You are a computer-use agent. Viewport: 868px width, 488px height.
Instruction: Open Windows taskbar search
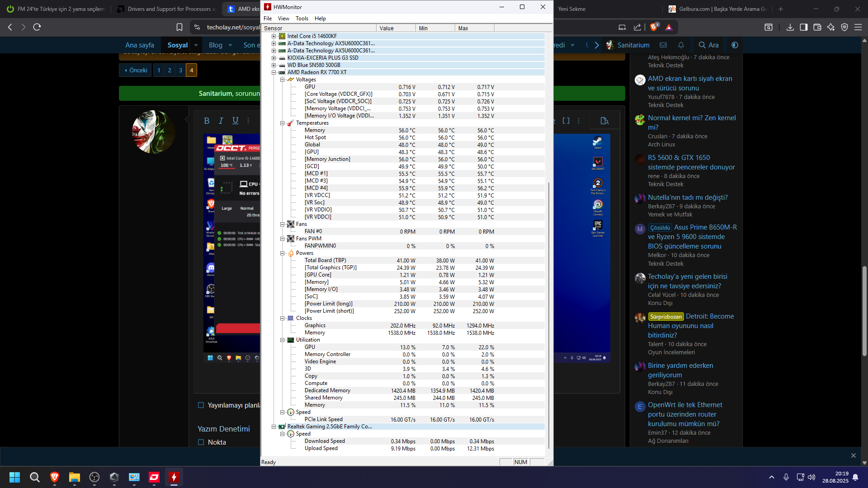point(35,477)
